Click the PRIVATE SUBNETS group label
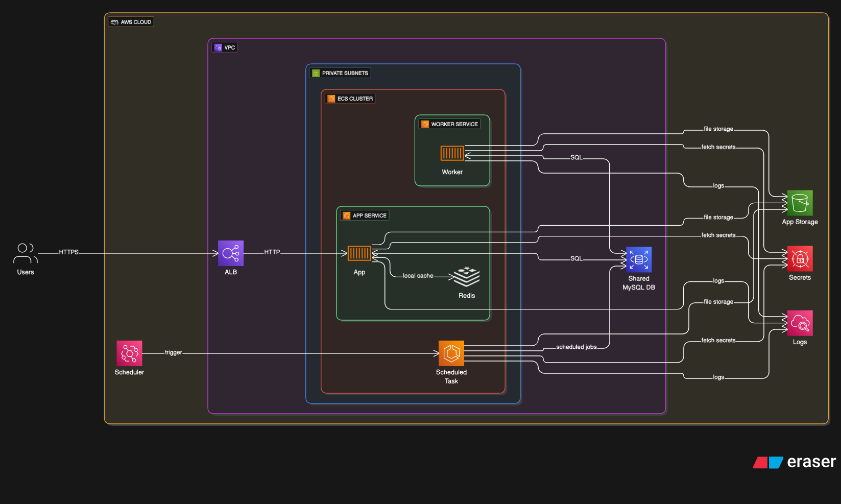 340,73
